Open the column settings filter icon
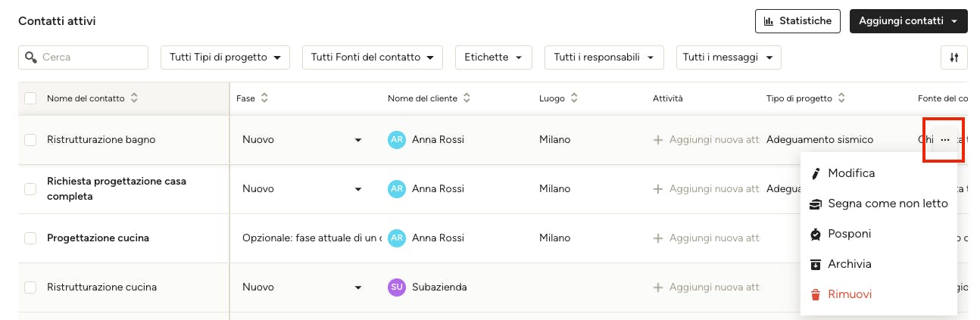The width and height of the screenshot is (980, 320). point(953,57)
